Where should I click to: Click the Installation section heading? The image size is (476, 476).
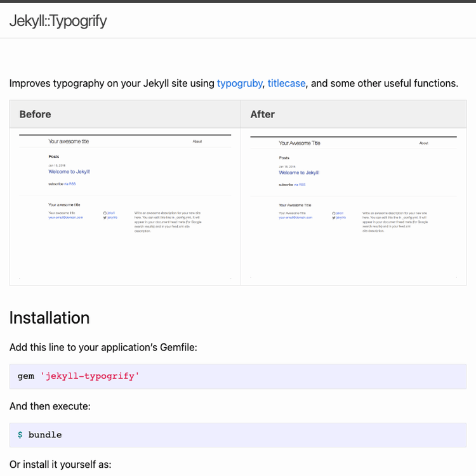pyautogui.click(x=50, y=317)
